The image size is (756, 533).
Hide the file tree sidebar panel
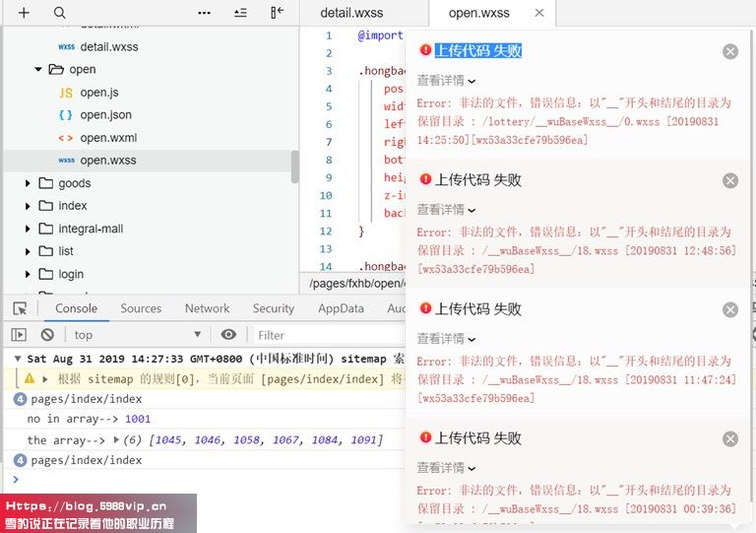(x=277, y=13)
